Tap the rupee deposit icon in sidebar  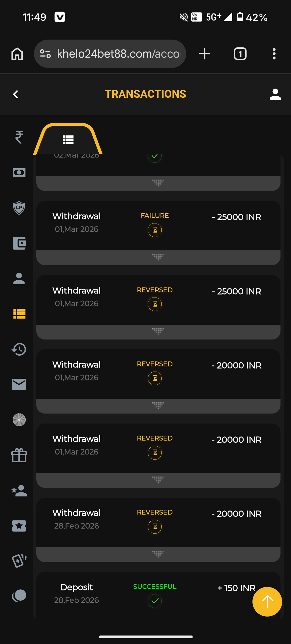[19, 137]
